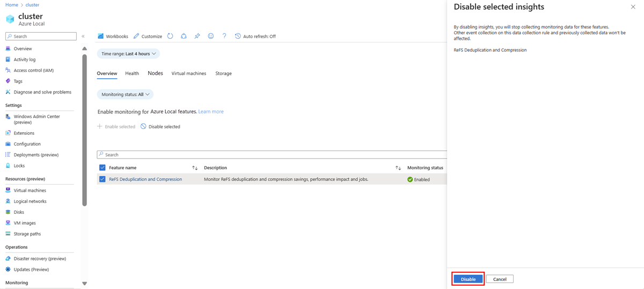Uncheck the ReFS Deduplication and Compression row
The height and width of the screenshot is (289, 644).
pyautogui.click(x=103, y=179)
